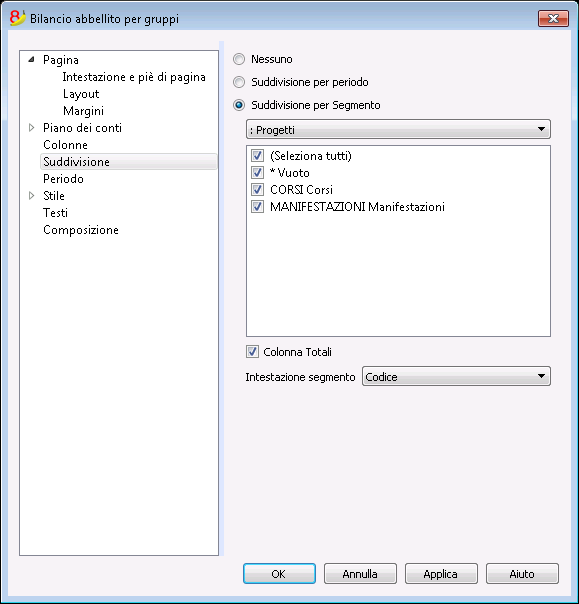Expand the Stile tree node
The width and height of the screenshot is (579, 604).
[32, 196]
